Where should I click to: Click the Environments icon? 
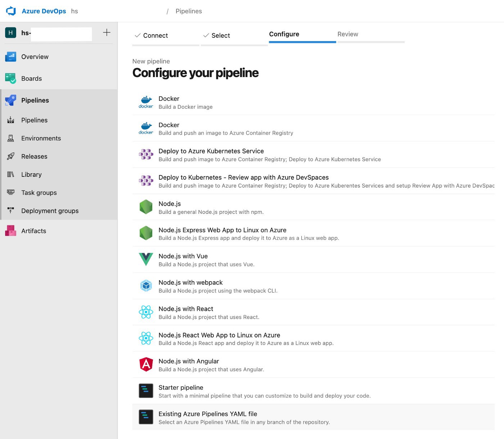pos(10,138)
